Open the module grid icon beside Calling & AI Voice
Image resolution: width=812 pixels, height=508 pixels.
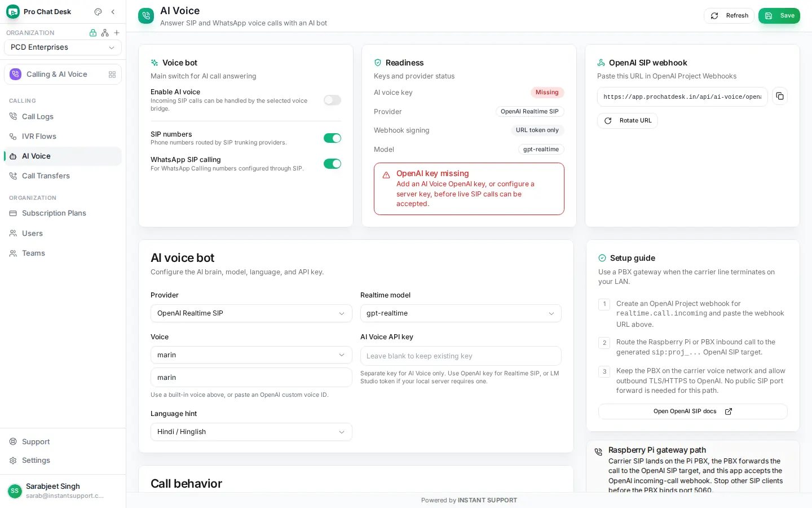[x=112, y=75]
